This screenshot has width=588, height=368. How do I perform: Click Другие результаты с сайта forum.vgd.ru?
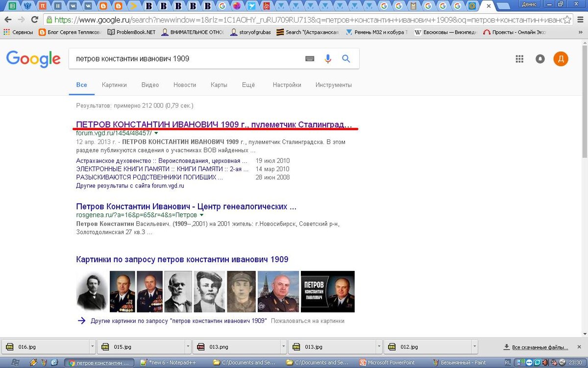130,186
